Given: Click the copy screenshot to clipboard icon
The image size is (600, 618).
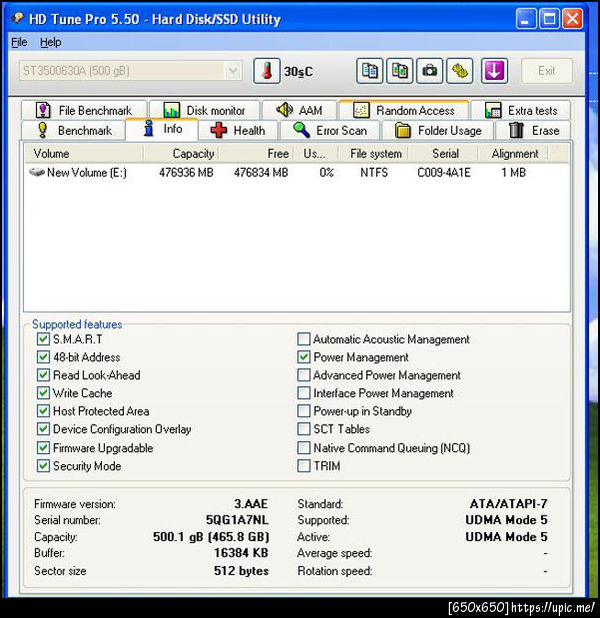Looking at the screenshot, I should click(400, 71).
